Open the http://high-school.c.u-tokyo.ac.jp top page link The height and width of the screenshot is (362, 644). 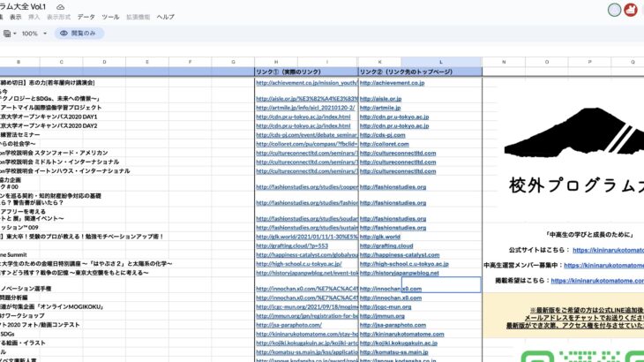404,264
